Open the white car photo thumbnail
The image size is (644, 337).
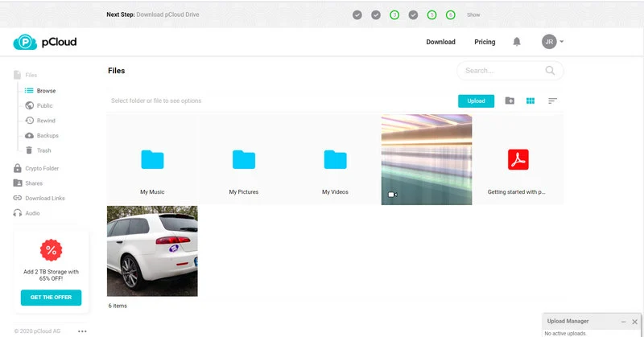(152, 251)
